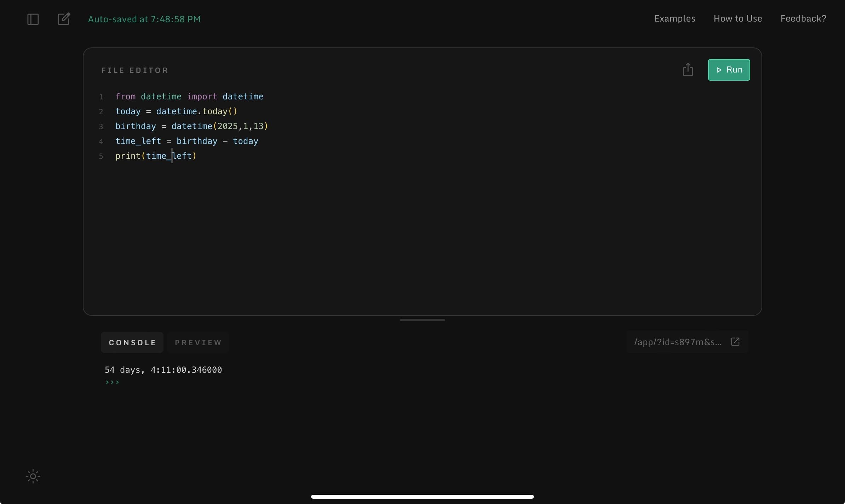
Task: Click the share/export icon
Action: click(x=687, y=69)
